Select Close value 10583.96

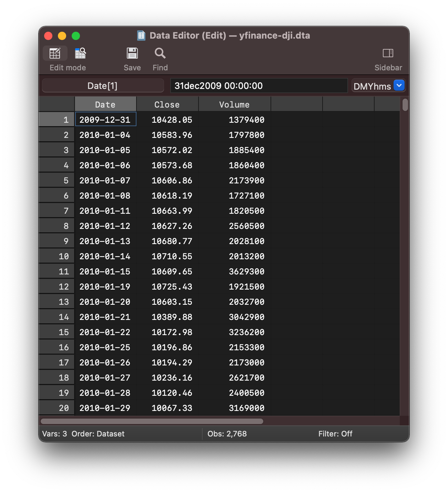[x=168, y=135]
